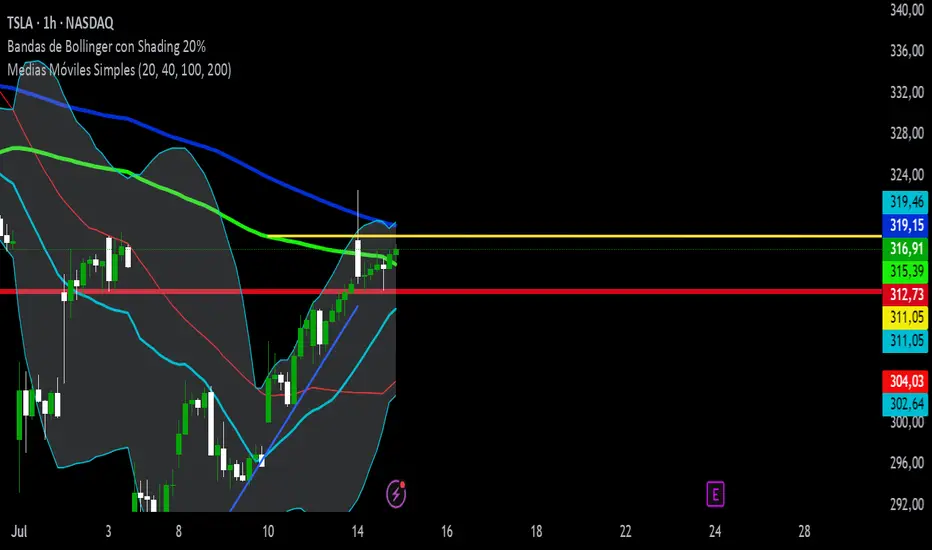Click the 332,00 price axis label

point(907,92)
